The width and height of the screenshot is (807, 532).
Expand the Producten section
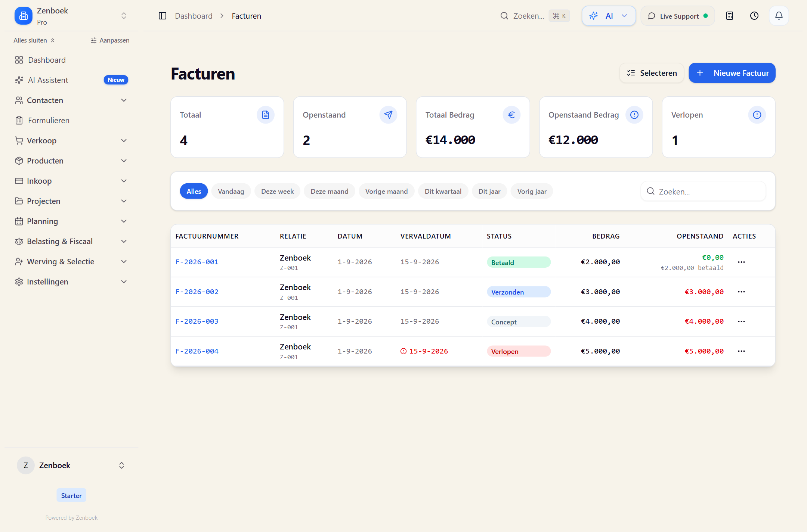(x=71, y=161)
